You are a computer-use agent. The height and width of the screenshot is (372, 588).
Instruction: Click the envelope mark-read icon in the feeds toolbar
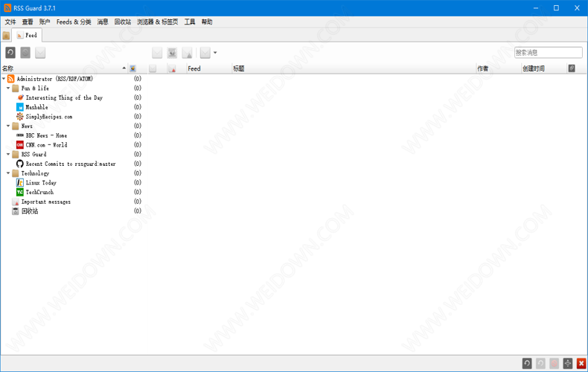tap(40, 53)
